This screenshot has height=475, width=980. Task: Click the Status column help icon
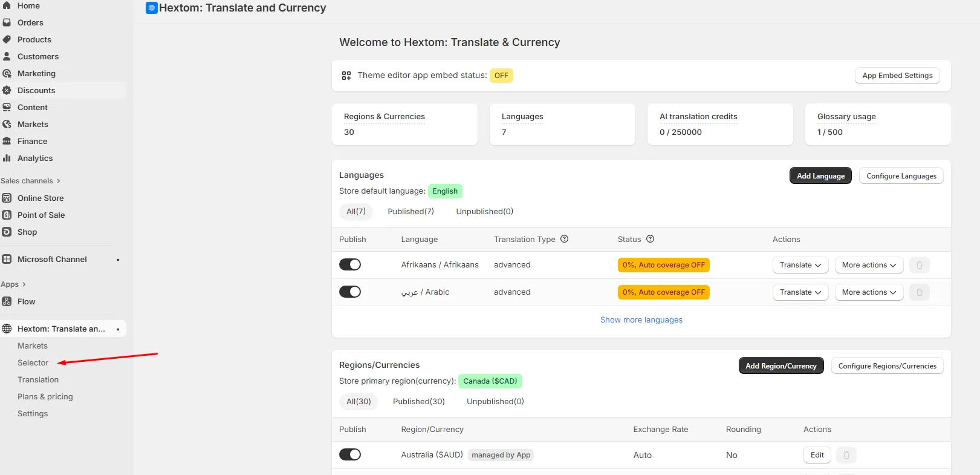point(650,239)
